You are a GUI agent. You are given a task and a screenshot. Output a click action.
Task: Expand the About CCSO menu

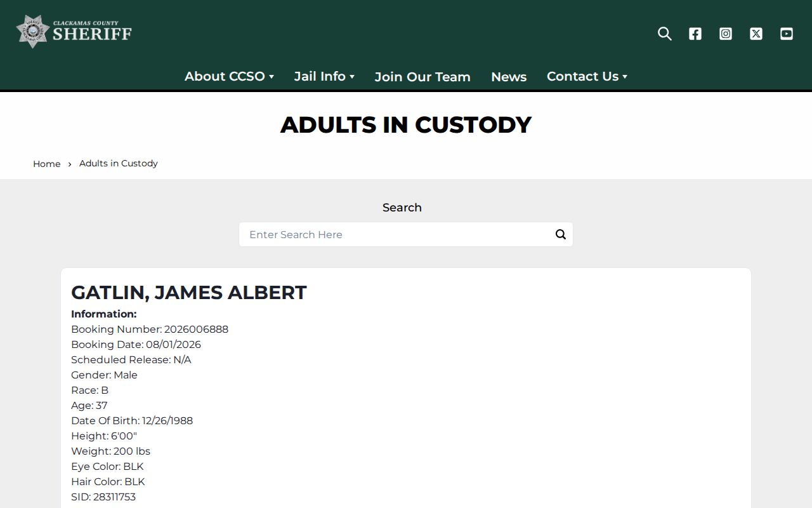coord(229,76)
